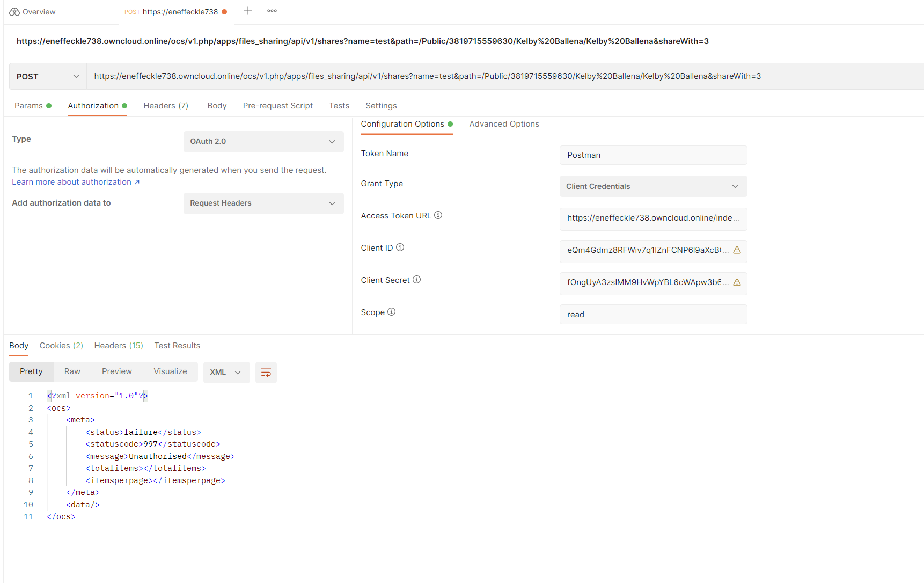
Task: Select the Preview view button
Action: pyautogui.click(x=117, y=371)
